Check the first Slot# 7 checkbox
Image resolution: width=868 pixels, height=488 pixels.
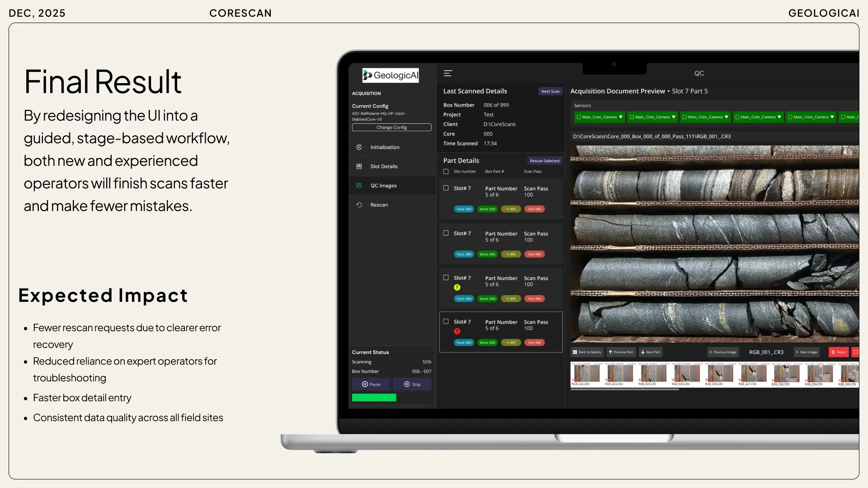coord(446,188)
